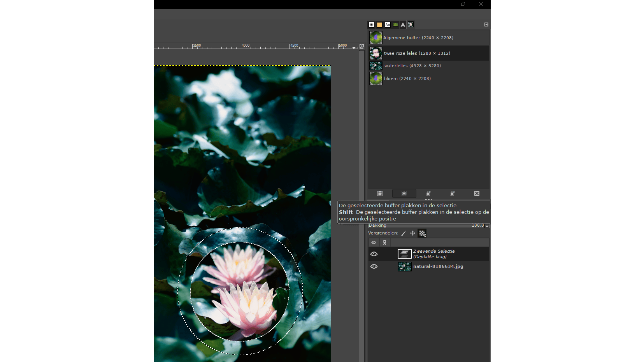Click the Algemene buffer thumbnail

pyautogui.click(x=376, y=38)
